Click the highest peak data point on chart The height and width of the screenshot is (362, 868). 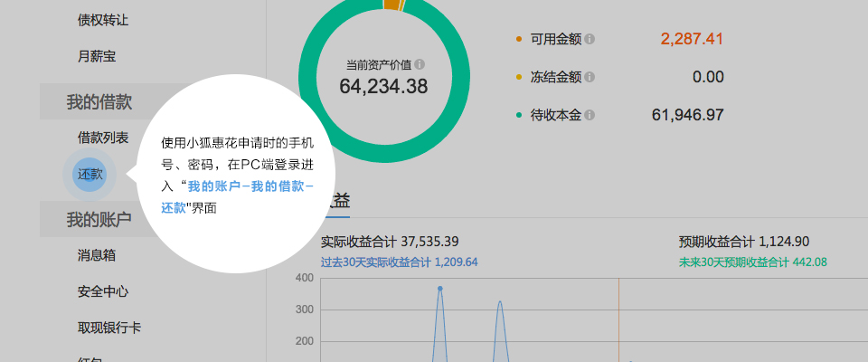pos(440,289)
